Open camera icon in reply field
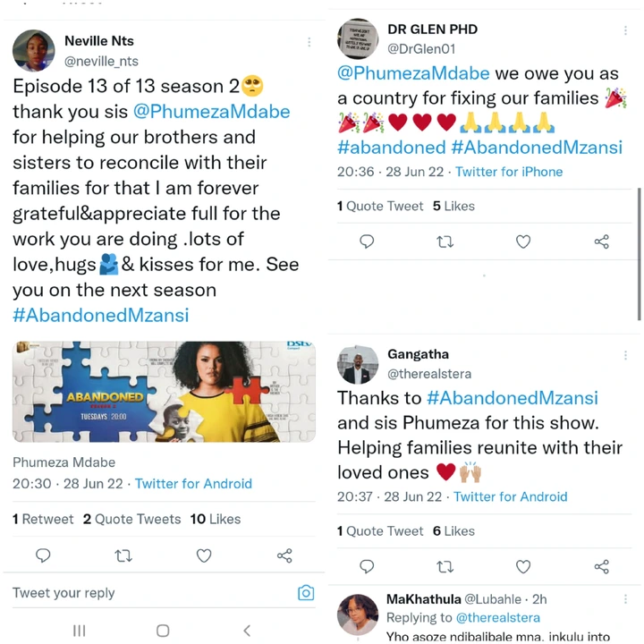 click(306, 593)
